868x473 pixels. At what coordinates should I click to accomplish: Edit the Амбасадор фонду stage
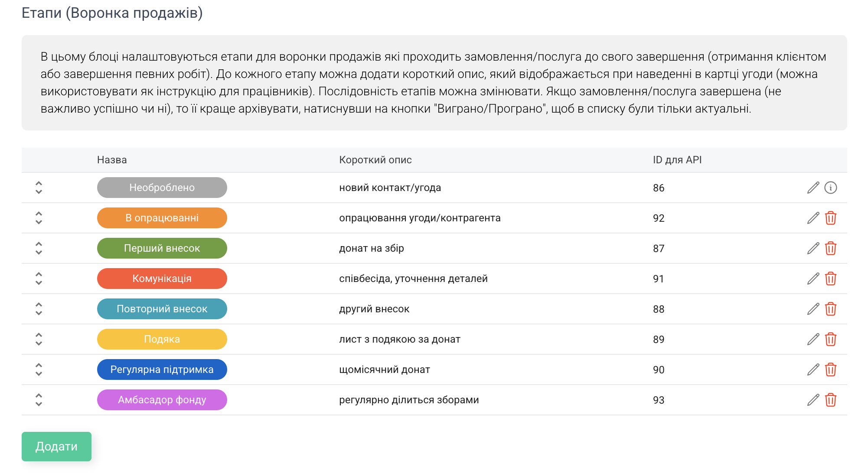813,400
